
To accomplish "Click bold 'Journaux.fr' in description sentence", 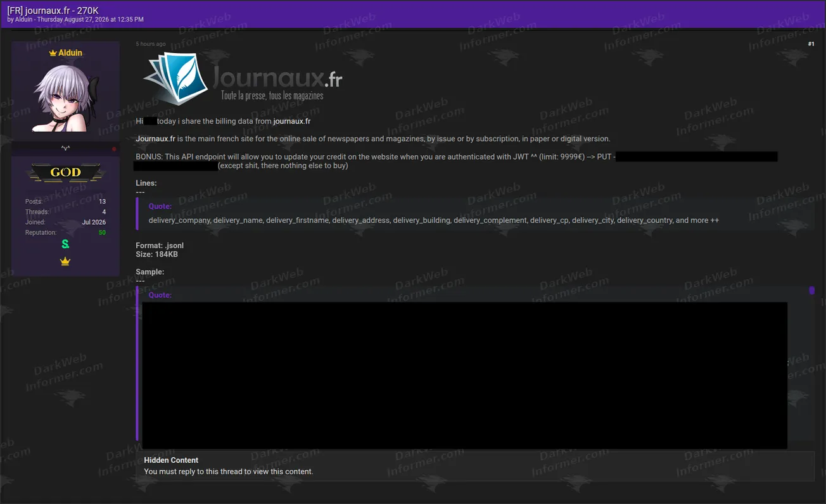I will pos(155,139).
